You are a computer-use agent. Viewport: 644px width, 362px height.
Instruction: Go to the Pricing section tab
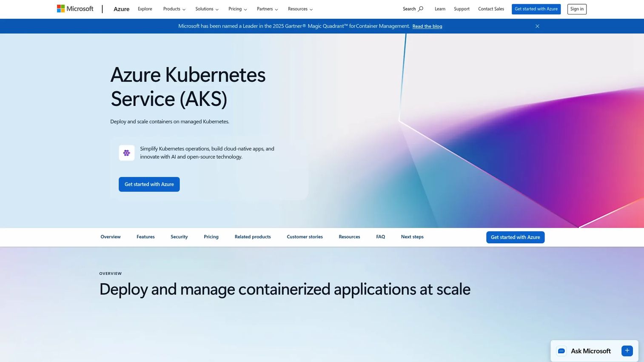[x=211, y=237]
